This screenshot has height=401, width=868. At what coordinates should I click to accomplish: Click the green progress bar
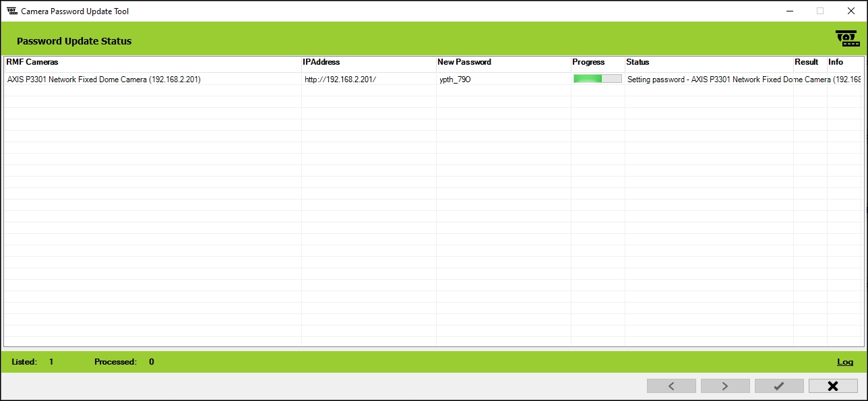coord(597,79)
